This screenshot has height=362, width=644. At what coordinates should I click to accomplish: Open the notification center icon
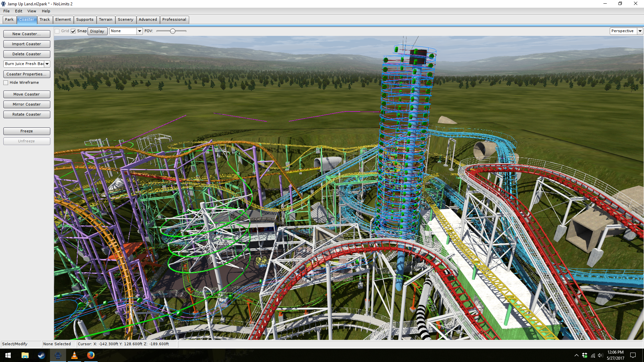coord(633,355)
